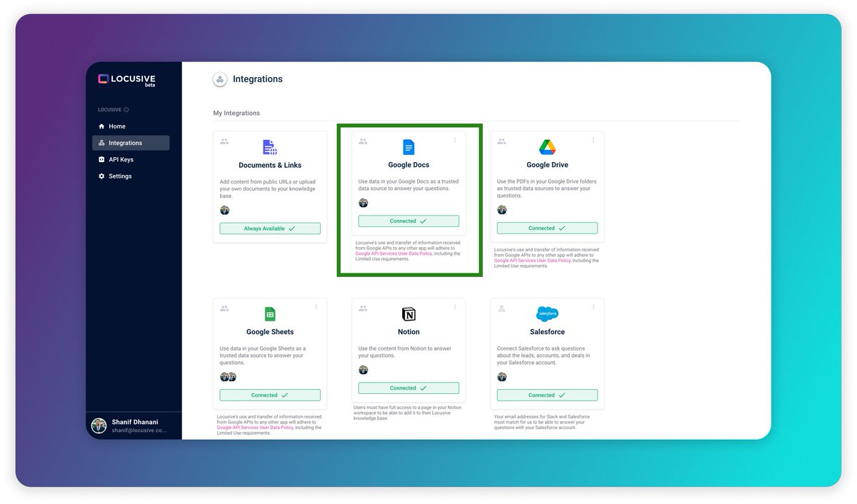Screen dimensions: 857x504
Task: Click the Documents & Links card title
Action: tap(270, 165)
